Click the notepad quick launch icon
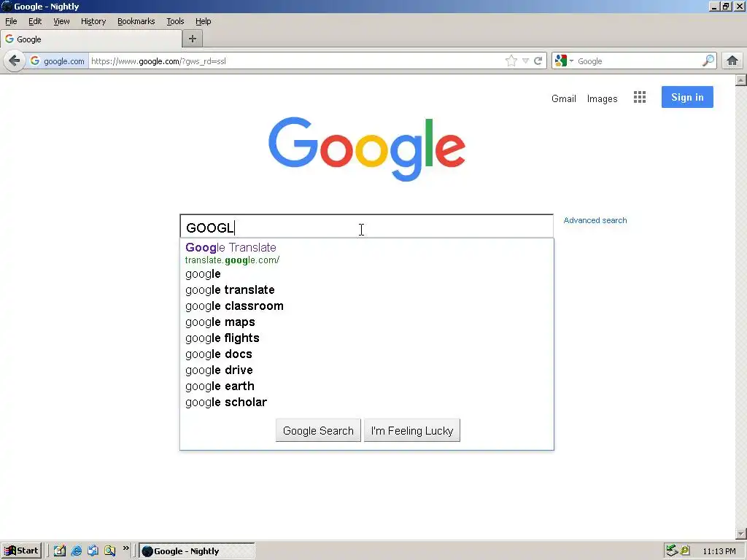747x560 pixels. [x=60, y=551]
